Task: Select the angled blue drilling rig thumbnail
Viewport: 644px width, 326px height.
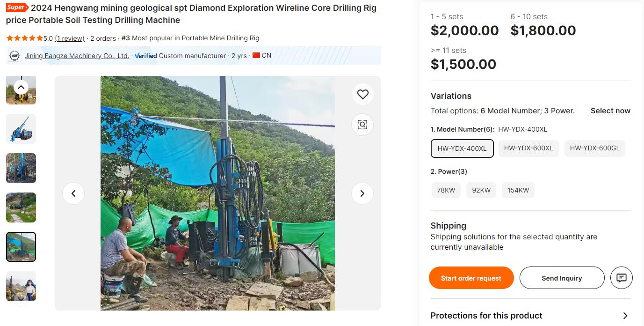Action: (21, 129)
